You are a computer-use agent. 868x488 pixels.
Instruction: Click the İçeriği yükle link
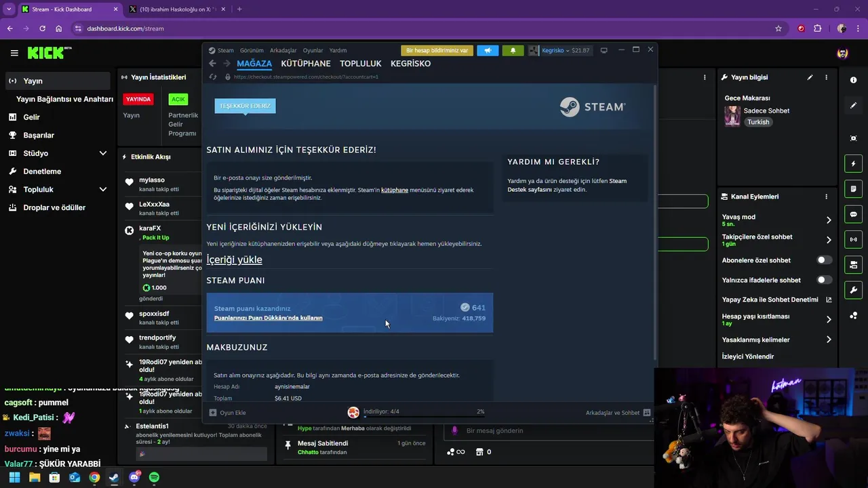(234, 260)
